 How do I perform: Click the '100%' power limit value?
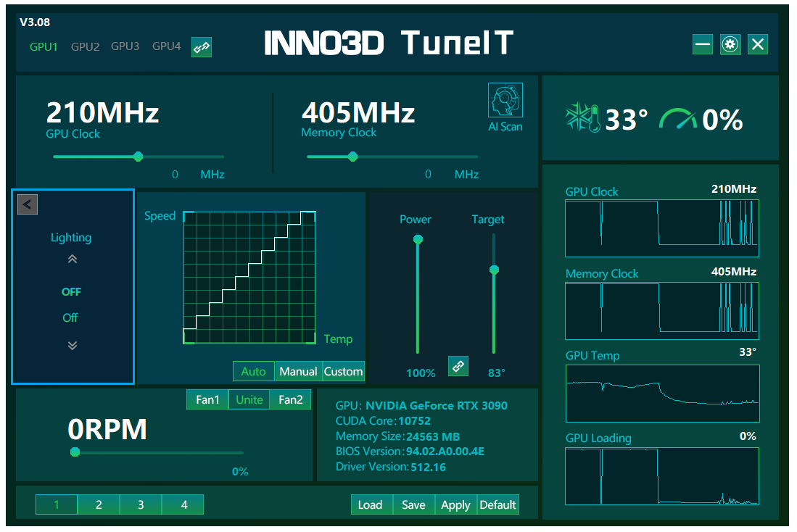pyautogui.click(x=421, y=373)
